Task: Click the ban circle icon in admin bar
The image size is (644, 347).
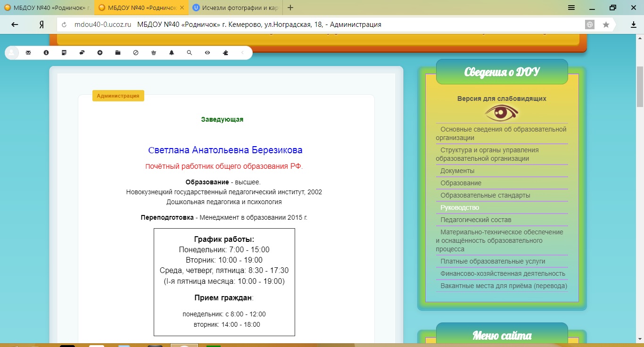Action: 136,53
